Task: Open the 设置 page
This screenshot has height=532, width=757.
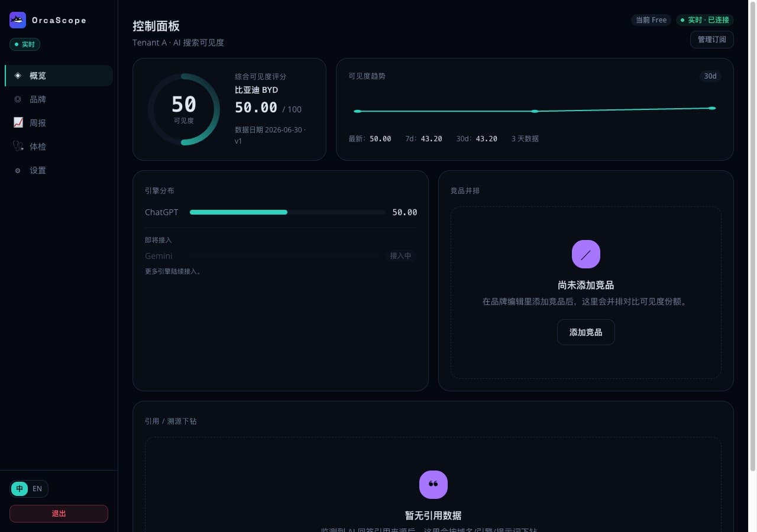Action: click(x=59, y=170)
